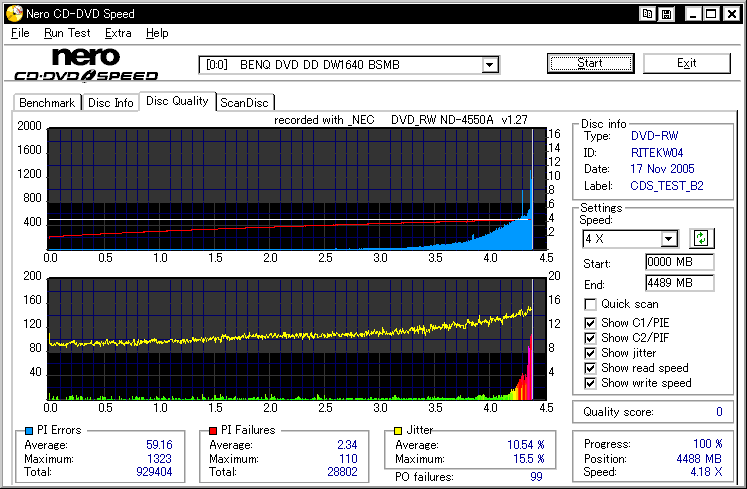The height and width of the screenshot is (489, 747).
Task: Open the Run Test menu
Action: pyautogui.click(x=67, y=33)
